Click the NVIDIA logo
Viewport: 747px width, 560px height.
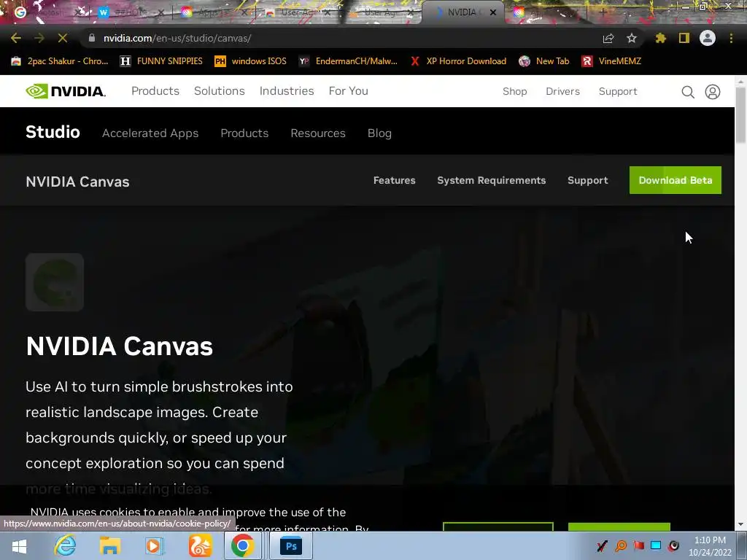[65, 91]
